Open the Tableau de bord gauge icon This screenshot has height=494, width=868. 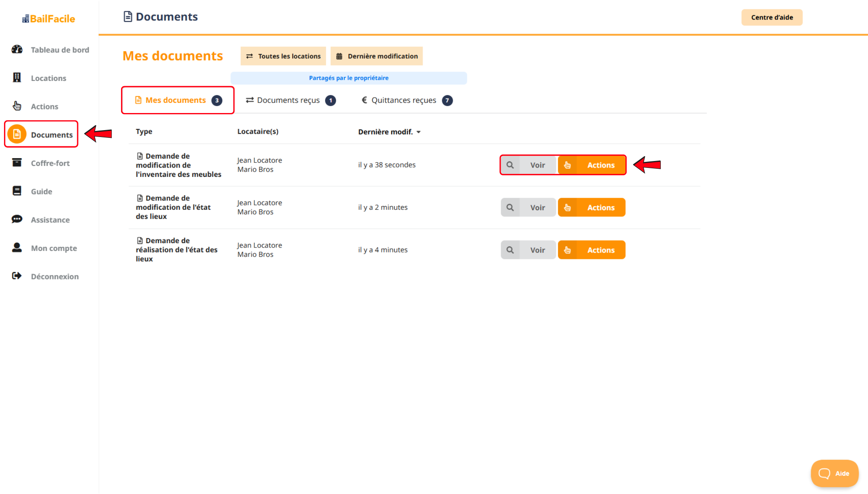point(17,50)
